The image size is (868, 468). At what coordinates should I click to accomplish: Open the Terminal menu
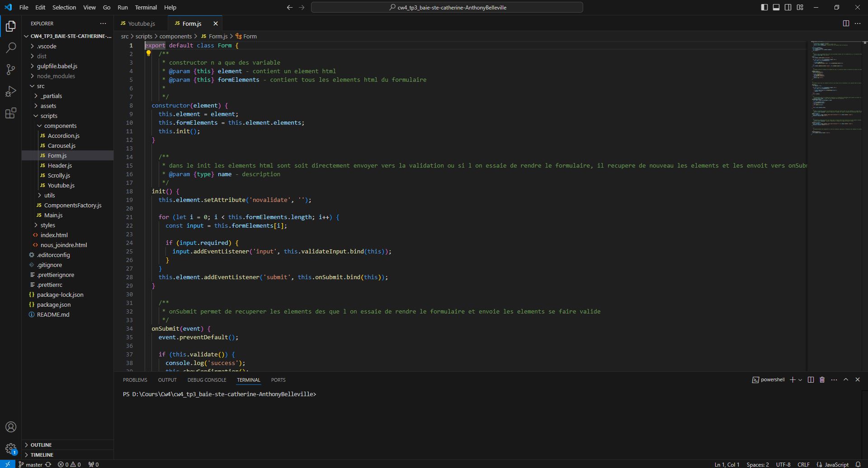(x=146, y=7)
